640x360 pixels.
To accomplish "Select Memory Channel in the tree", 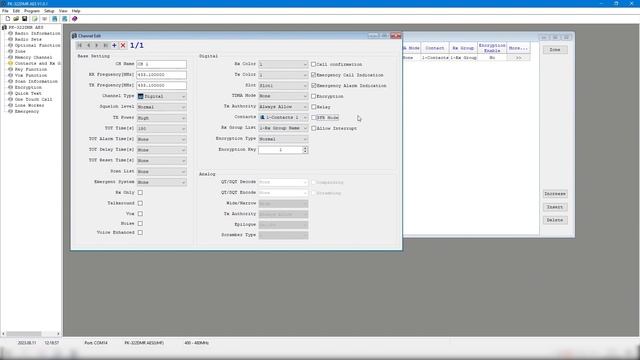I will pos(33,58).
